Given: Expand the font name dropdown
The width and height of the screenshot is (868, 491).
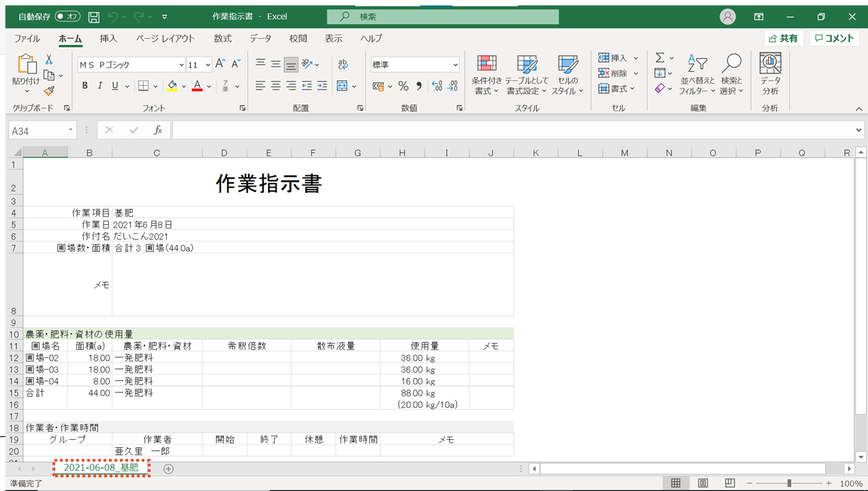Looking at the screenshot, I should (x=181, y=65).
